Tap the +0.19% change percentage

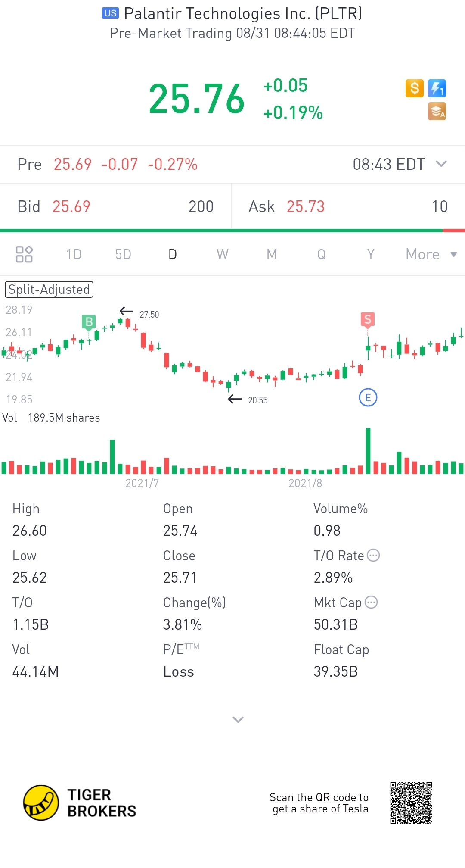(x=293, y=113)
